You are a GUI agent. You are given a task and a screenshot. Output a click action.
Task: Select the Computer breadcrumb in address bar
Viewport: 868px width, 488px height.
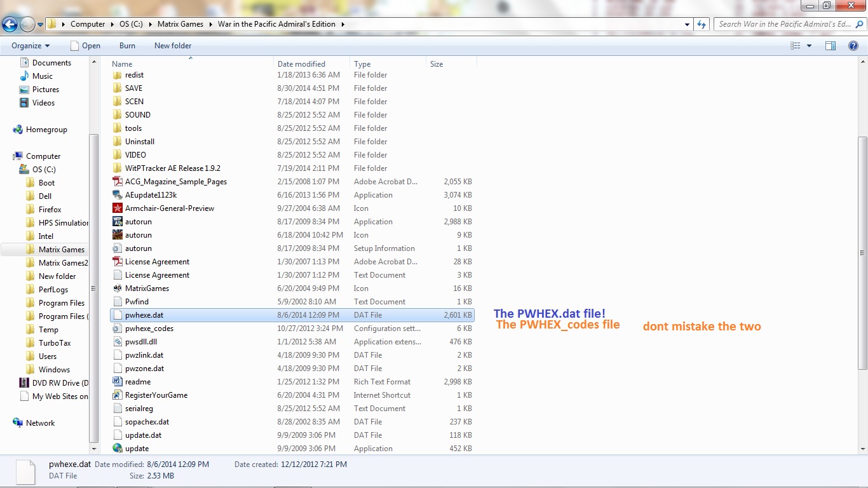pos(88,24)
